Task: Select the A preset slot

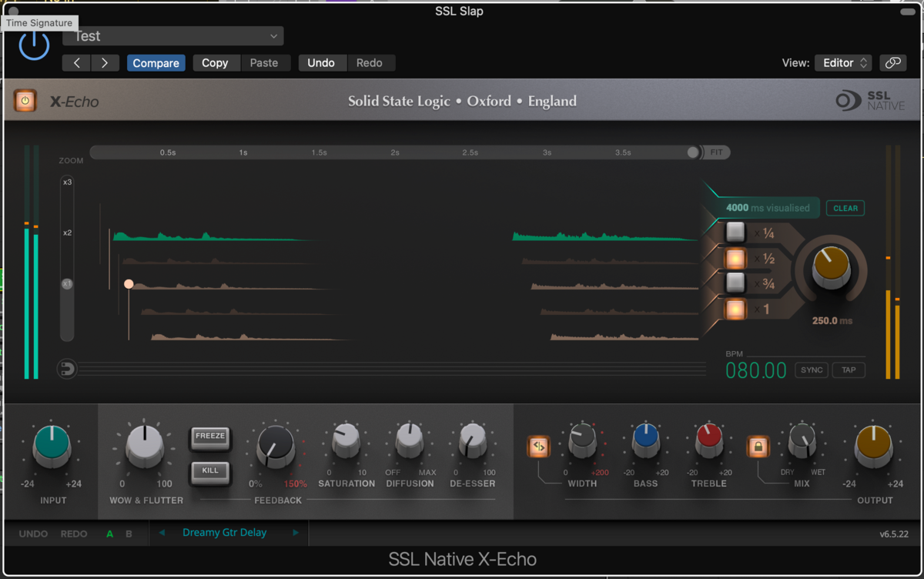Action: 109,534
